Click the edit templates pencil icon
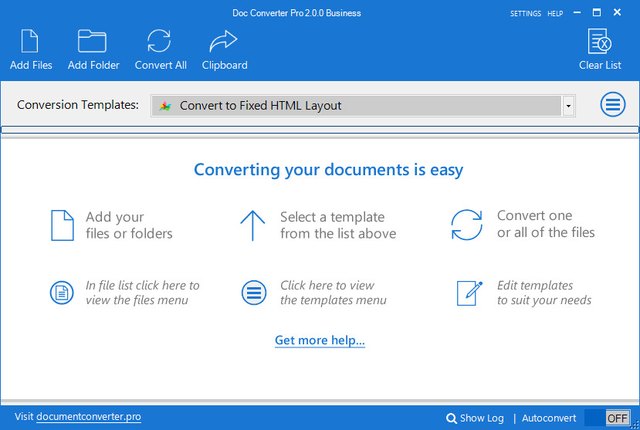 click(468, 293)
